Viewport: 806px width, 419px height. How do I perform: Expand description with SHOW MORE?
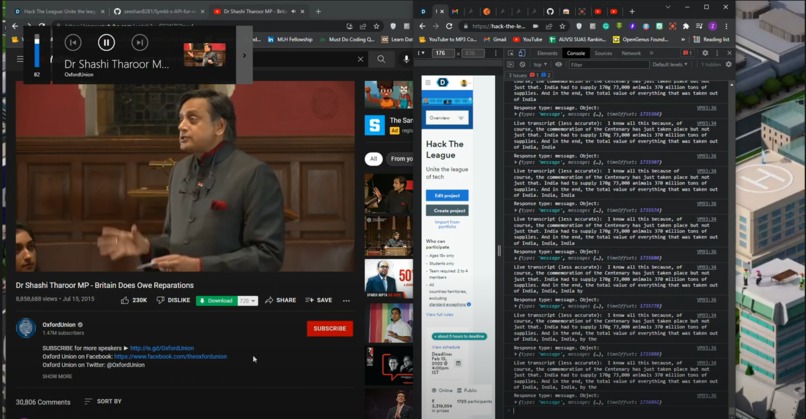coord(57,376)
